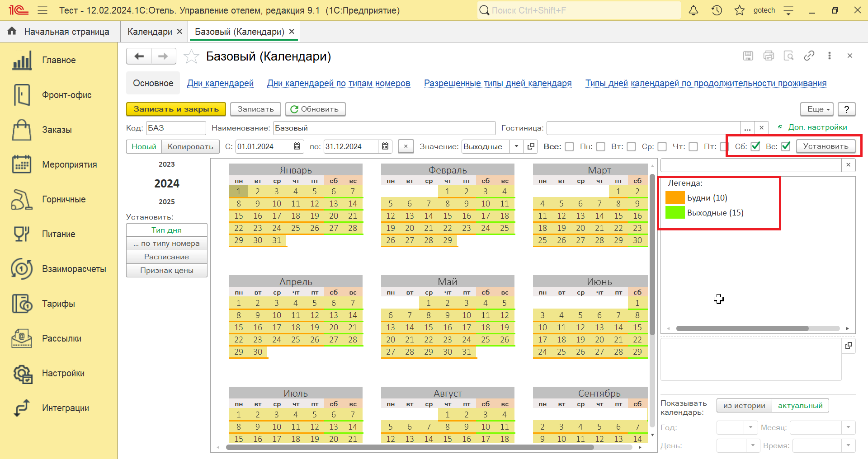Expand the День dropdown

(x=753, y=445)
